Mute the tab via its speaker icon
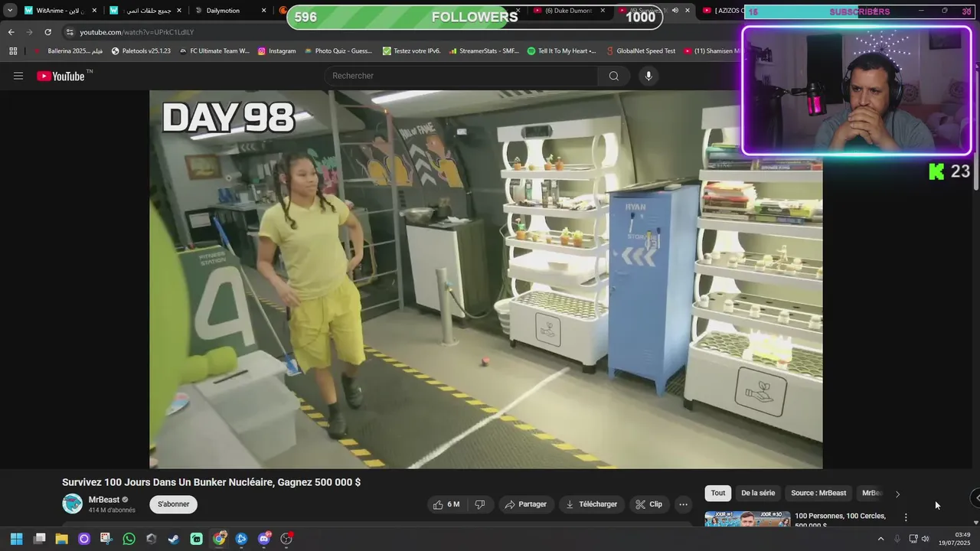Viewport: 980px width, 551px height. click(x=675, y=11)
